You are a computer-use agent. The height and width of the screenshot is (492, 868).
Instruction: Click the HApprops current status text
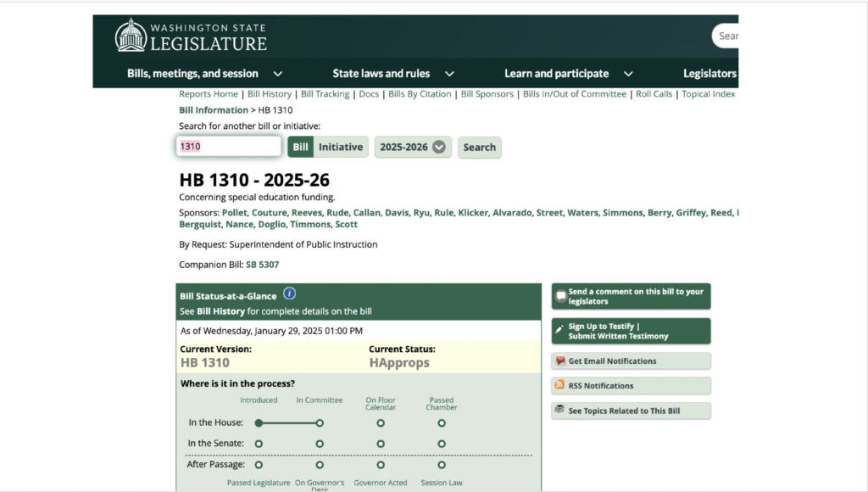tap(399, 362)
